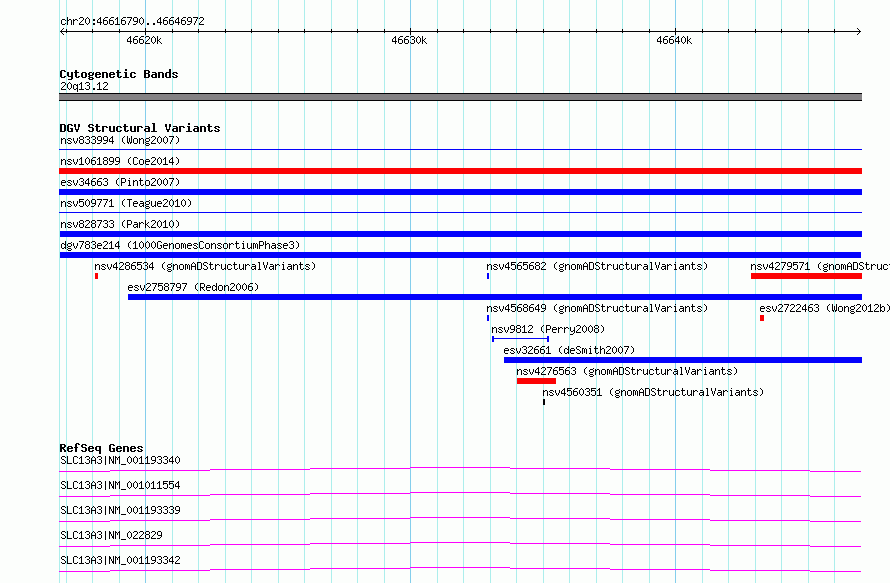890x583 pixels.
Task: Open dgv783e214 (1000GenomesConsortiumPhase3) label
Action: pos(180,245)
